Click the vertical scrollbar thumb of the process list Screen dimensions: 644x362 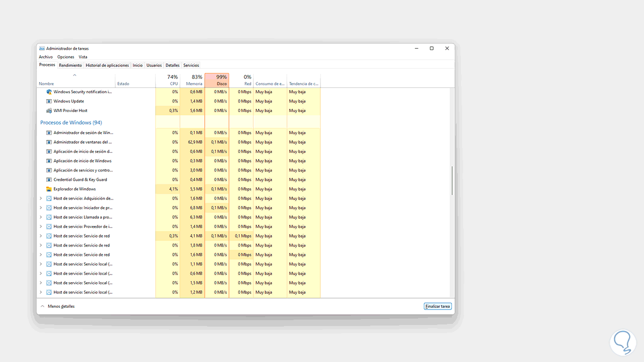tap(452, 181)
